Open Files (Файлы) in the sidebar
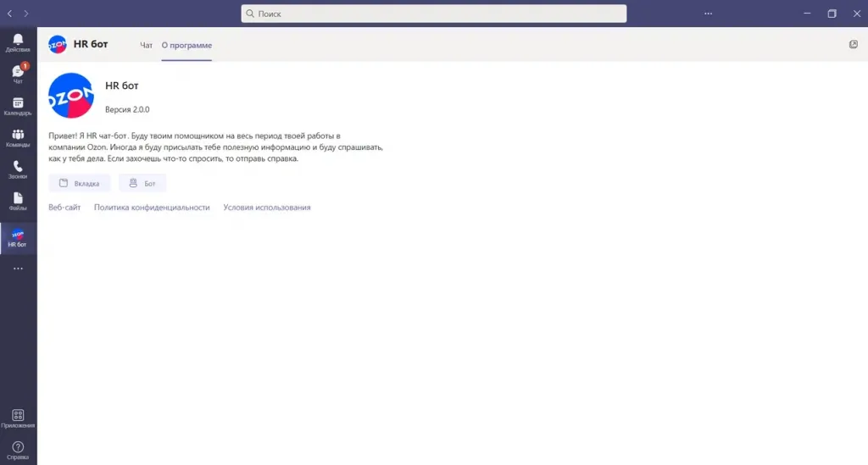Viewport: 868px width, 465px height. coord(18,202)
